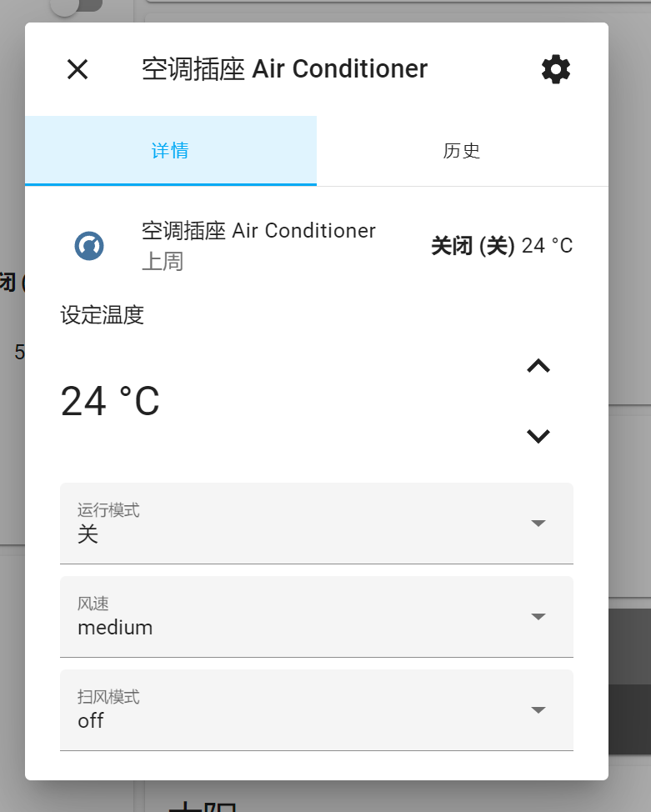
Task: Click the arrow on the 运行模式 selector
Action: click(538, 524)
